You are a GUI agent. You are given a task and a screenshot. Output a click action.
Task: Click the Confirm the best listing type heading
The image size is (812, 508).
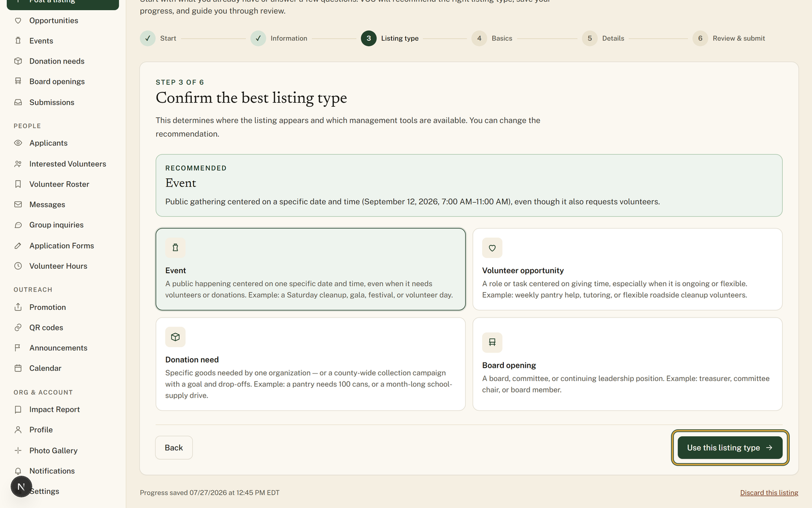251,98
